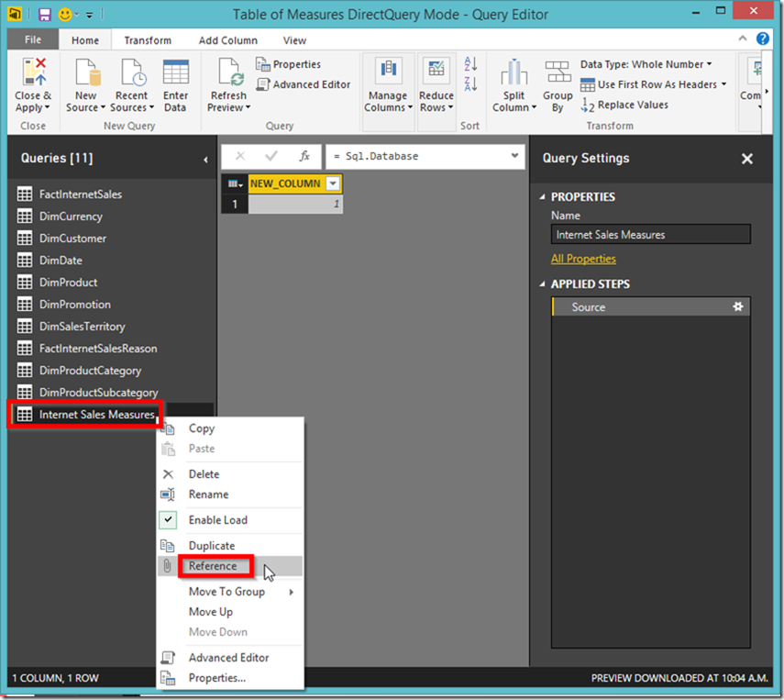
Task: Expand Move To Group submenu
Action: [292, 592]
